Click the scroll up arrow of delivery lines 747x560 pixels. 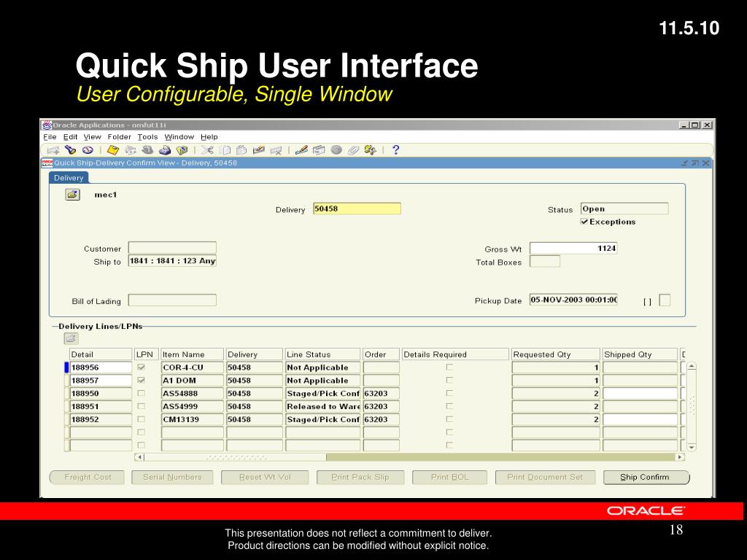692,366
